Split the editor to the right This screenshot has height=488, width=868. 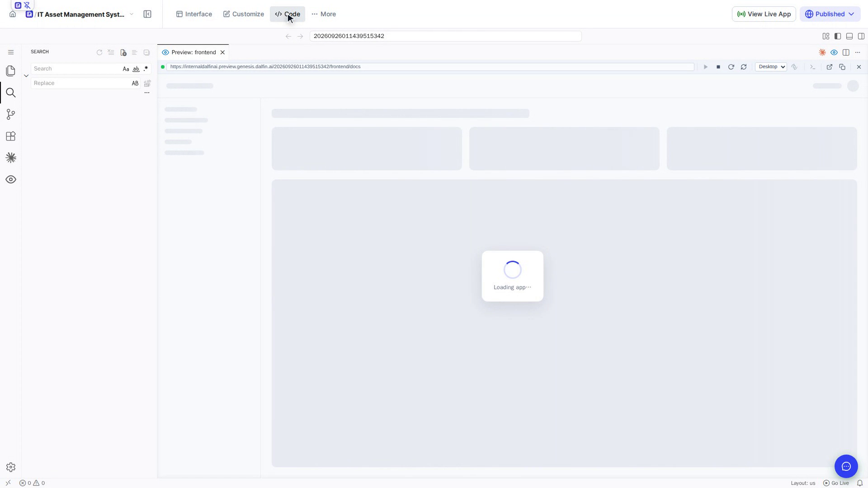pyautogui.click(x=846, y=52)
